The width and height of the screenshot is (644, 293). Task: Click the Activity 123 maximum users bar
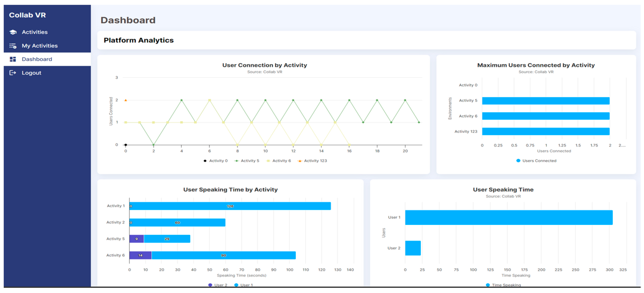pyautogui.click(x=546, y=131)
